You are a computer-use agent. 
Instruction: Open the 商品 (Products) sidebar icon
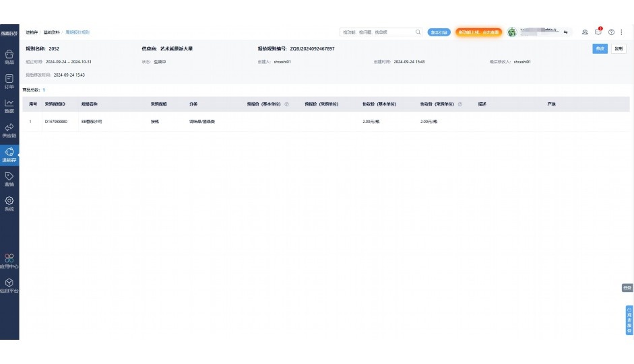tap(9, 56)
